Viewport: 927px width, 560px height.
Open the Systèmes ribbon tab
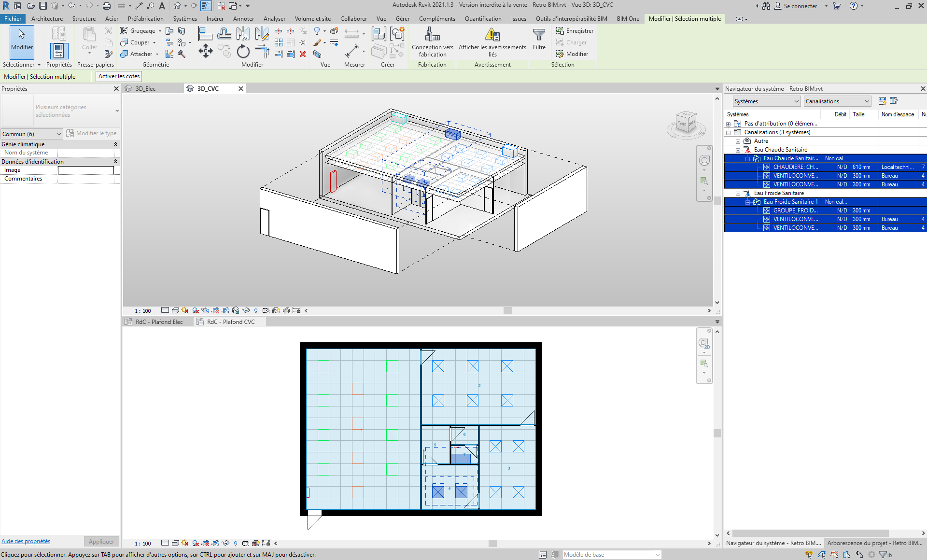pyautogui.click(x=185, y=19)
